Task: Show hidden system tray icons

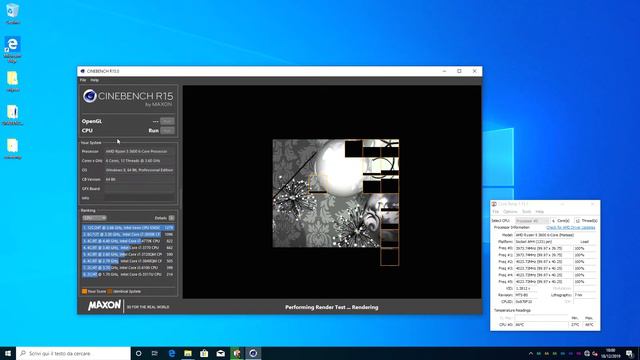Action: click(531, 353)
